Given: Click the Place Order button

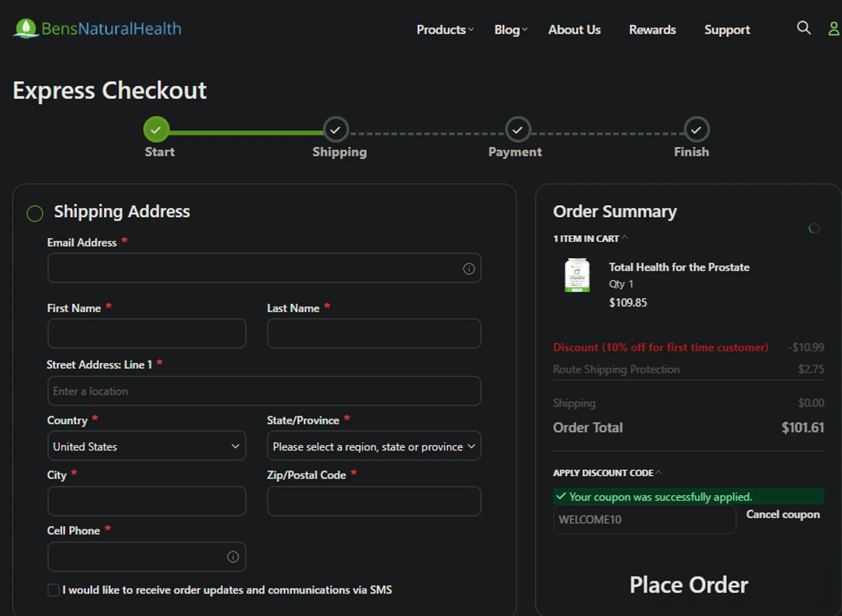Looking at the screenshot, I should click(x=689, y=585).
